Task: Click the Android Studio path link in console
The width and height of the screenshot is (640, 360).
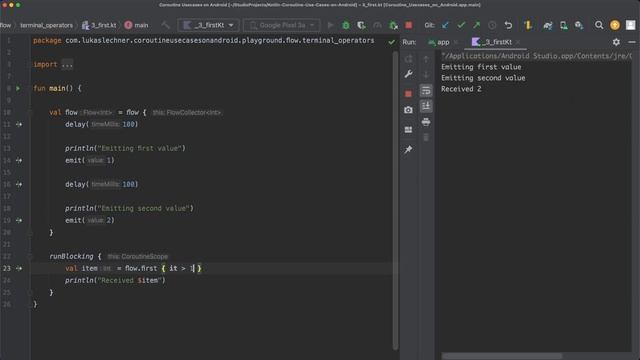Action: click(x=536, y=56)
